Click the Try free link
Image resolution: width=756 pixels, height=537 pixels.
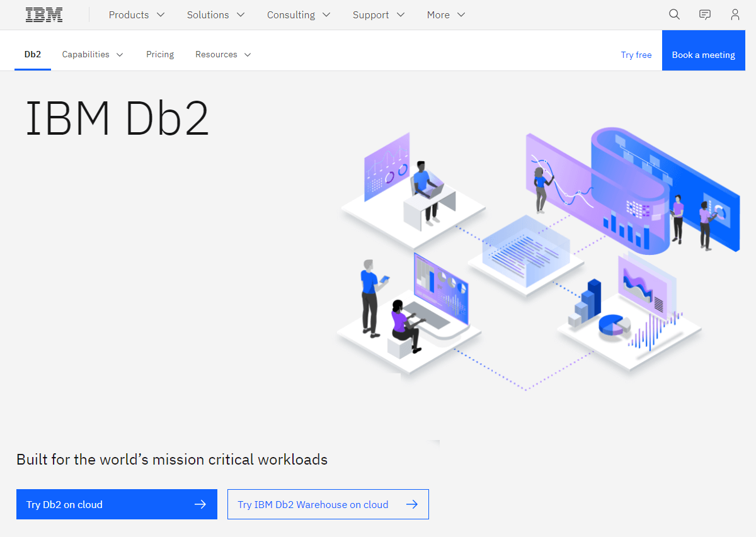pos(636,55)
